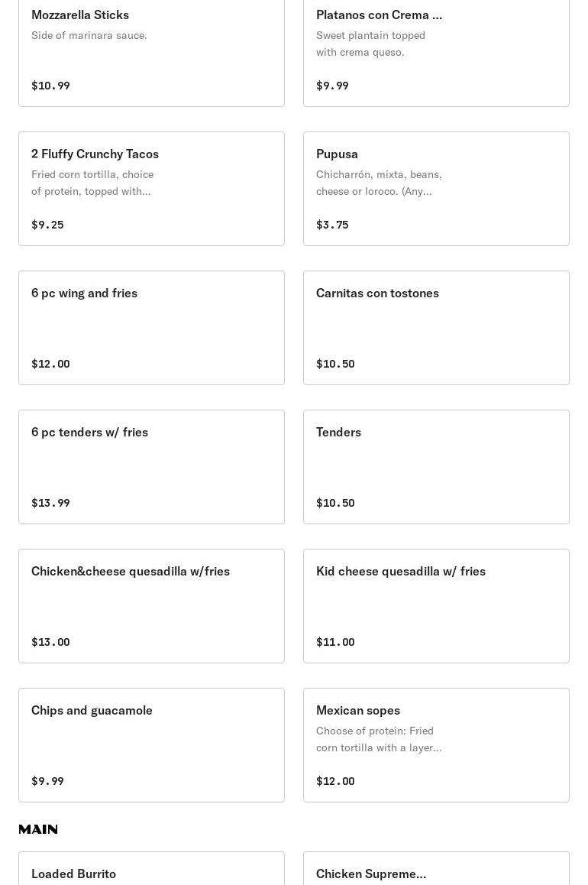588x885 pixels.
Task: Pick 6 pc tenders w/ fries
Action: pyautogui.click(x=151, y=466)
